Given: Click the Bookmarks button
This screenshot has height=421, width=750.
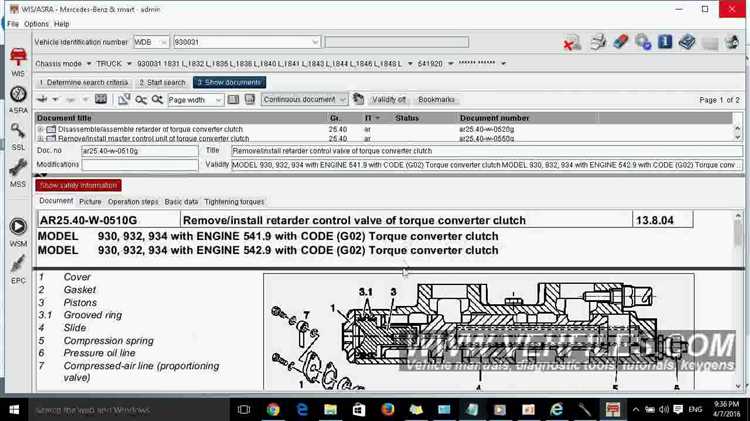Looking at the screenshot, I should pyautogui.click(x=436, y=100).
